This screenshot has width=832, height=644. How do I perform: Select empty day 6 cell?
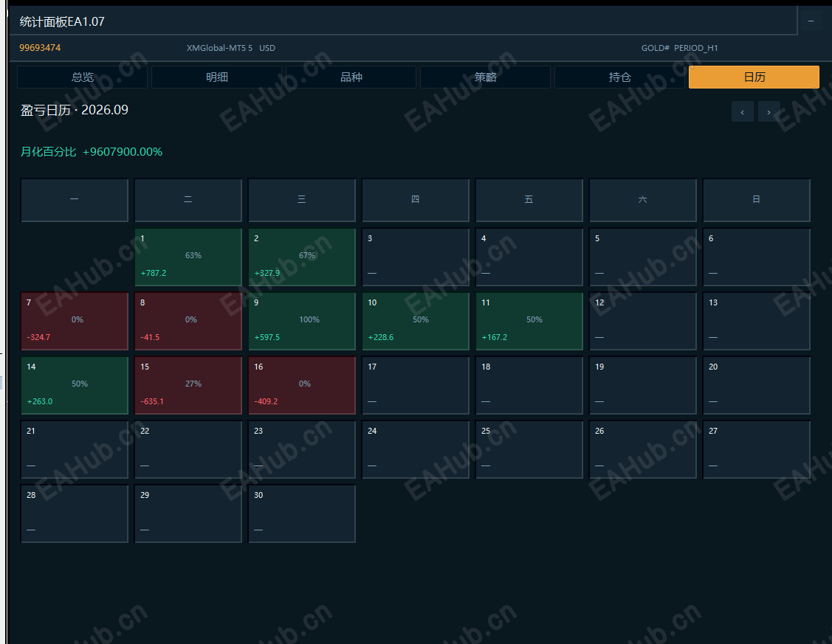(757, 257)
